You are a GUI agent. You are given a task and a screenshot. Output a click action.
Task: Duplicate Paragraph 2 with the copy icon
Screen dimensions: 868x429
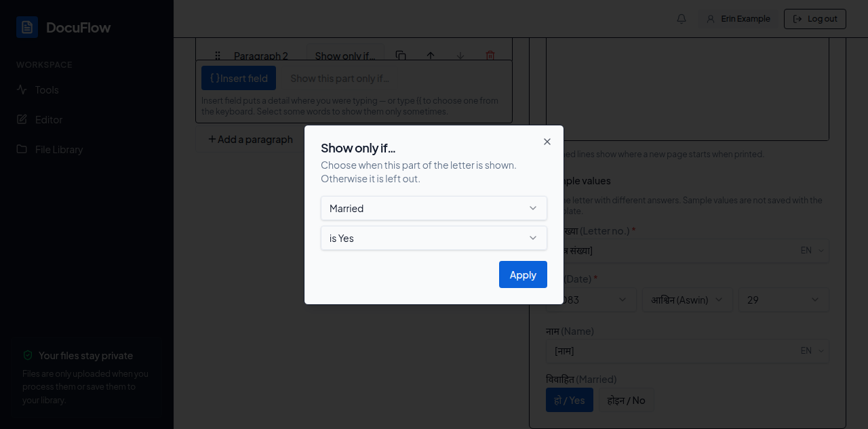click(401, 56)
